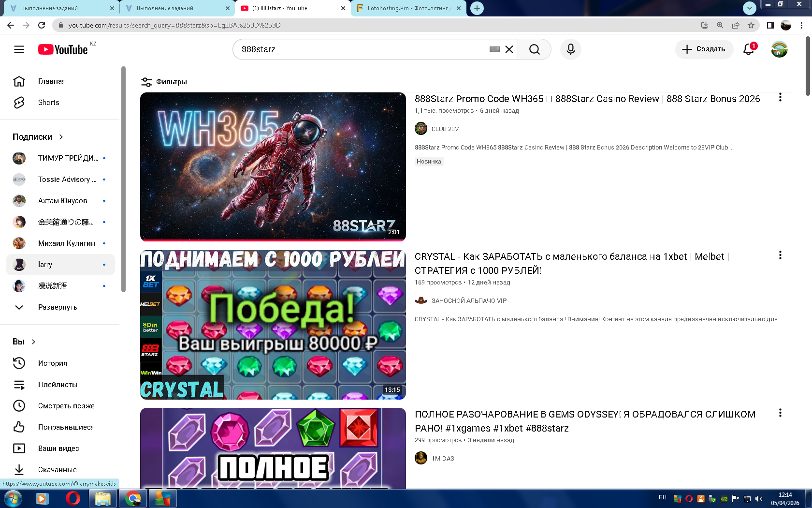The height and width of the screenshot is (508, 812).
Task: Open more options for CRYSTAL video
Action: point(780,255)
